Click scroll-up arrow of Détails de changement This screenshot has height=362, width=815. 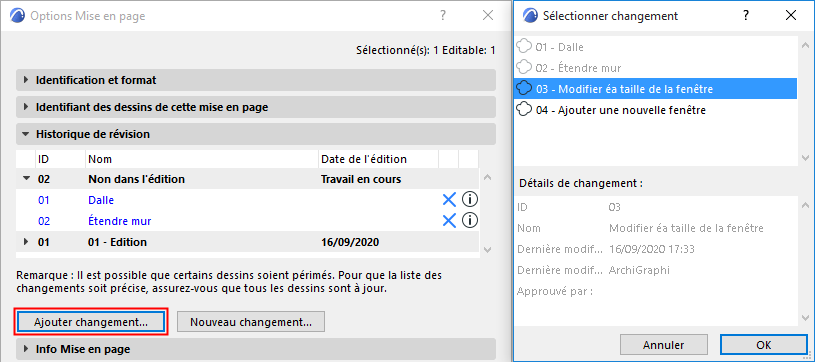pos(806,205)
